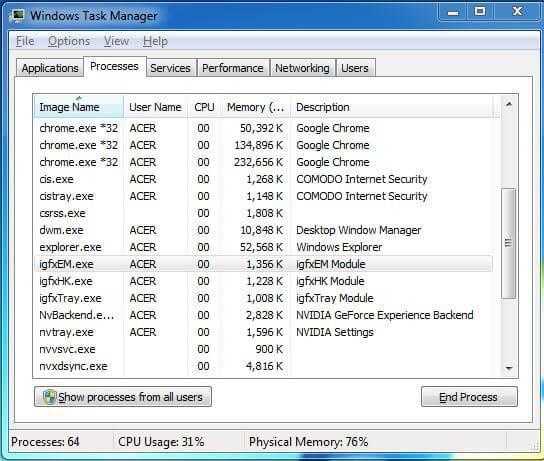Click the Task Manager title bar icon
This screenshot has height=461, width=544.
pyautogui.click(x=18, y=16)
